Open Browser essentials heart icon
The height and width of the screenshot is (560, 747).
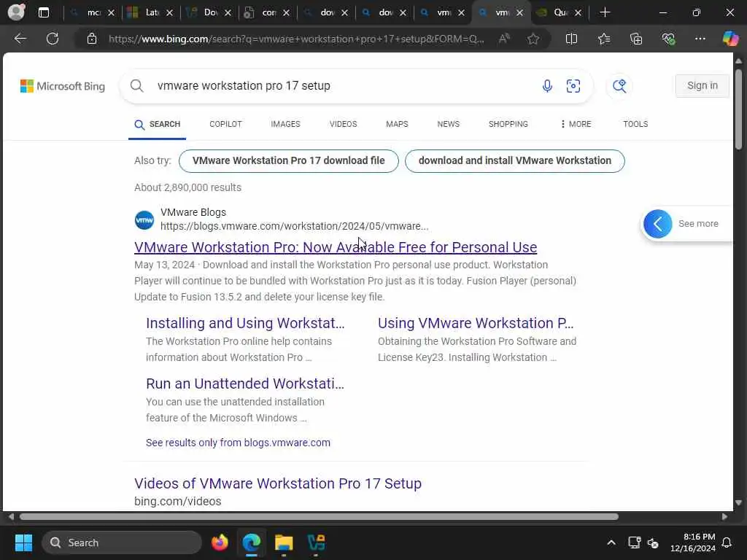pyautogui.click(x=668, y=39)
